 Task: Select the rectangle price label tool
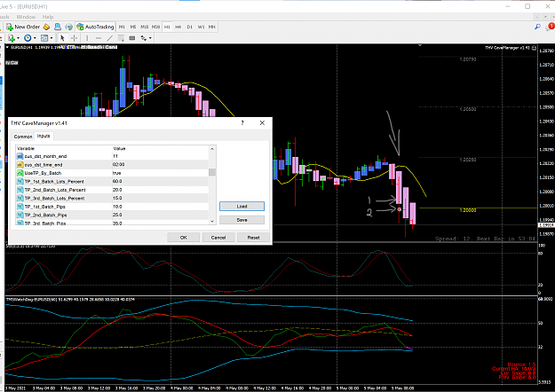132,38
